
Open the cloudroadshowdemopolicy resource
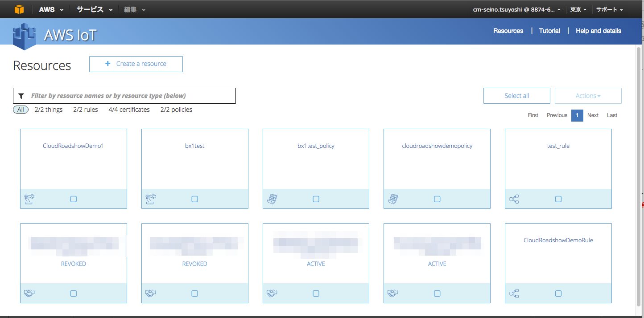(x=437, y=146)
